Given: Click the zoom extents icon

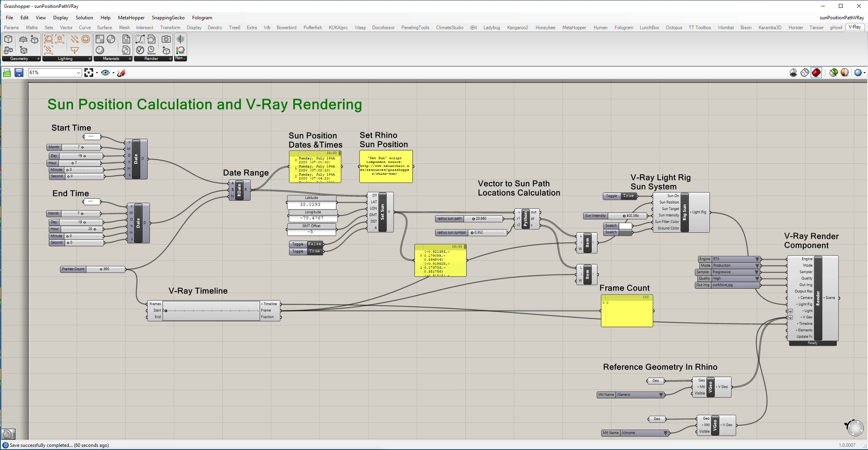Looking at the screenshot, I should (x=89, y=73).
